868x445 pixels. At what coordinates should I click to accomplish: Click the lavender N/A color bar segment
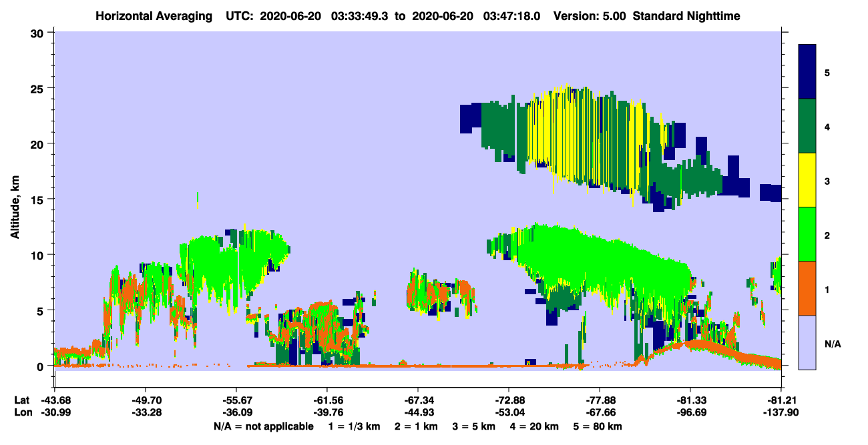[807, 342]
